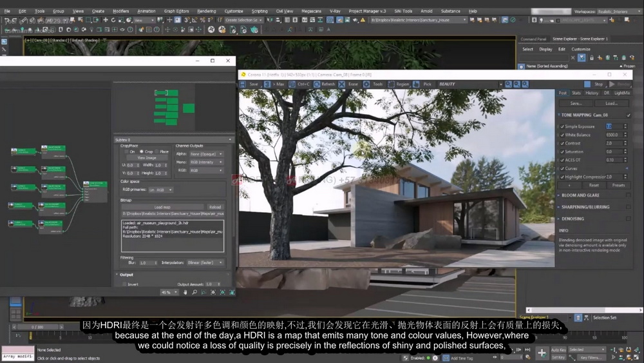Click the lock icon in Scene Explorer toolbar
The width and height of the screenshot is (644, 363).
pyautogui.click(x=591, y=58)
